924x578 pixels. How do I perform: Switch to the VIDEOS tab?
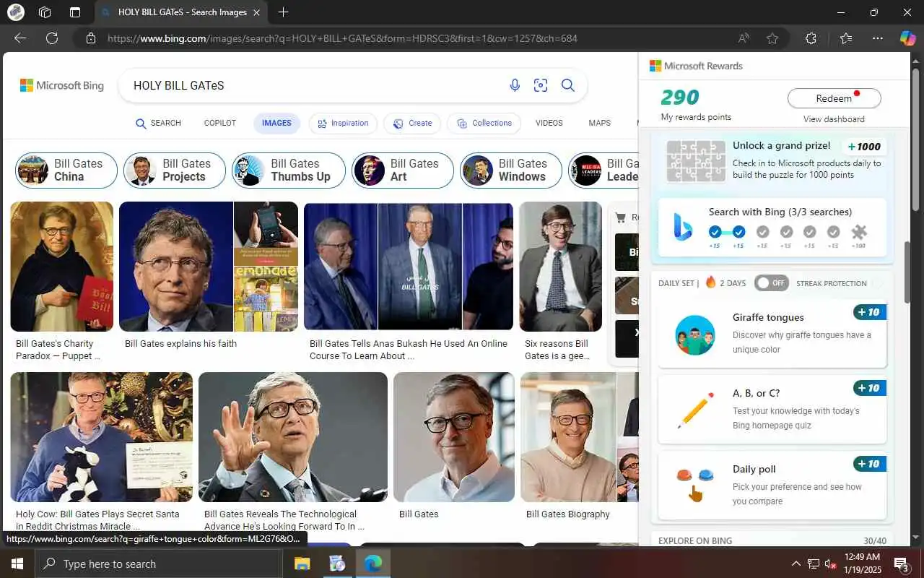(549, 123)
